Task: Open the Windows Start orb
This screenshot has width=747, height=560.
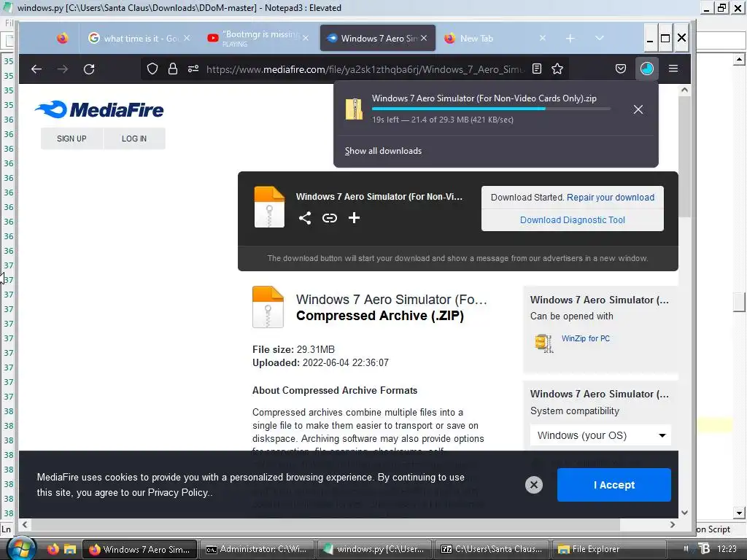Action: (x=21, y=549)
